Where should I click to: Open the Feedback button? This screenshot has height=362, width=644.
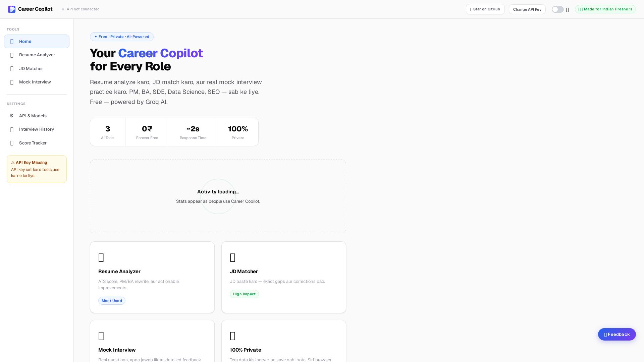click(616, 334)
